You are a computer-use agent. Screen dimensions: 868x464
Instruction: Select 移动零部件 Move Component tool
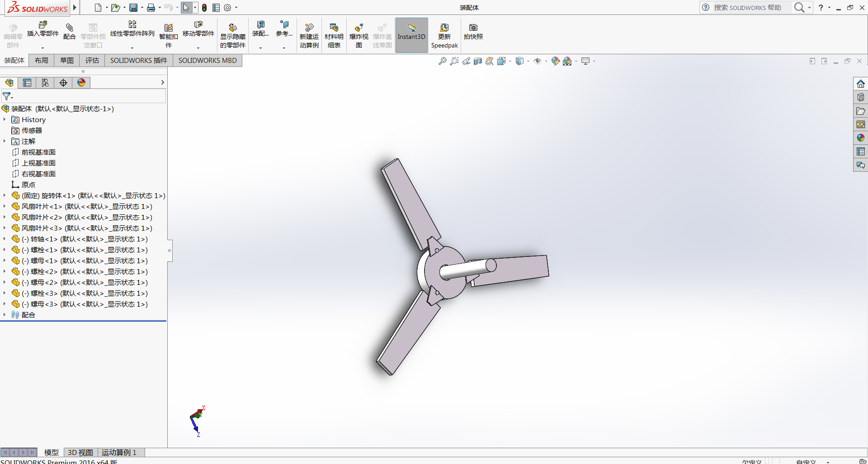click(198, 29)
